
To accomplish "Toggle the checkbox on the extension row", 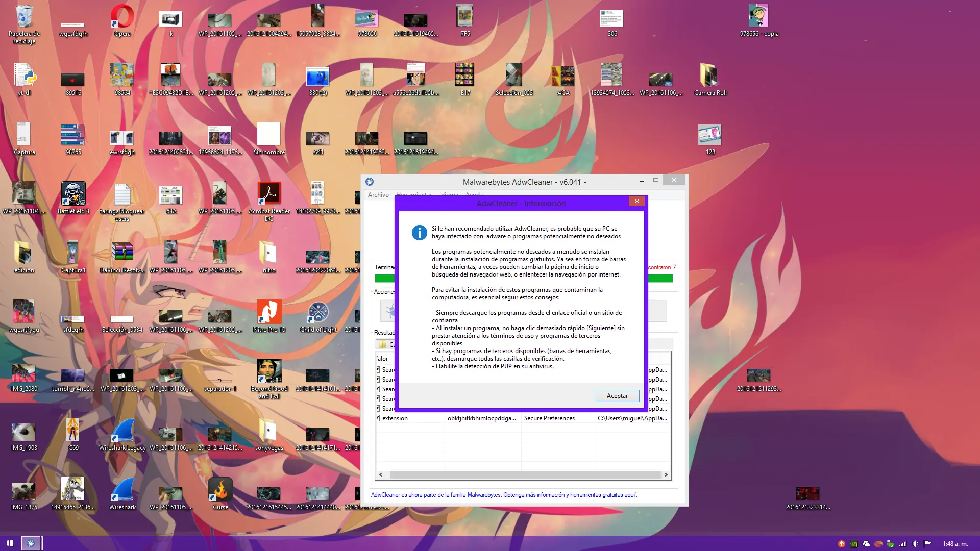I will pyautogui.click(x=378, y=418).
